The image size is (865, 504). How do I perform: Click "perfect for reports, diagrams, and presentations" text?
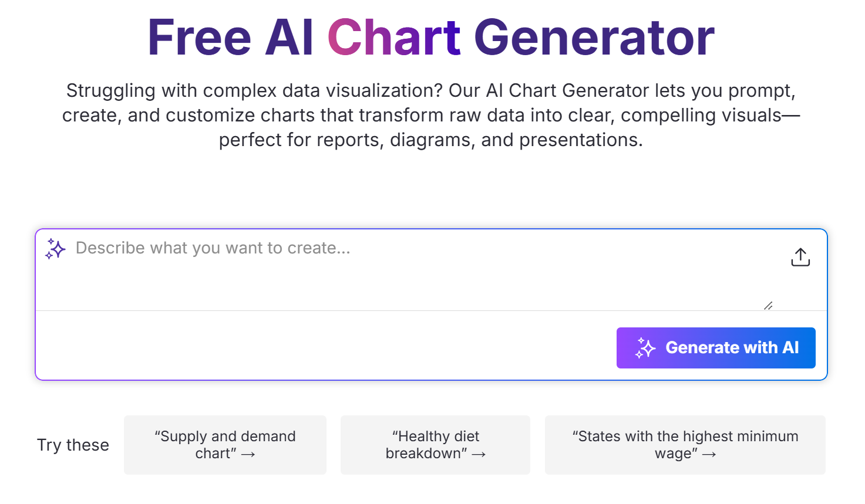(x=430, y=140)
